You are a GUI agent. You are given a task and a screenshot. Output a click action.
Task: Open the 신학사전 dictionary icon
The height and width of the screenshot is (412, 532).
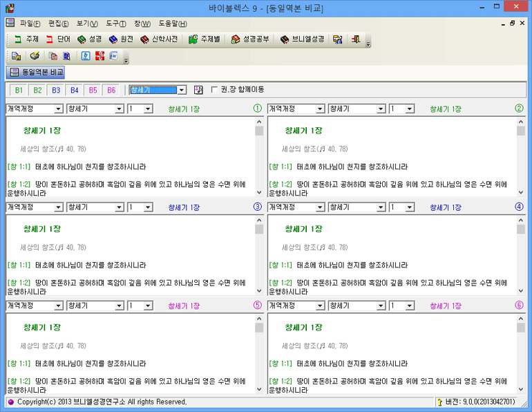tap(159, 39)
